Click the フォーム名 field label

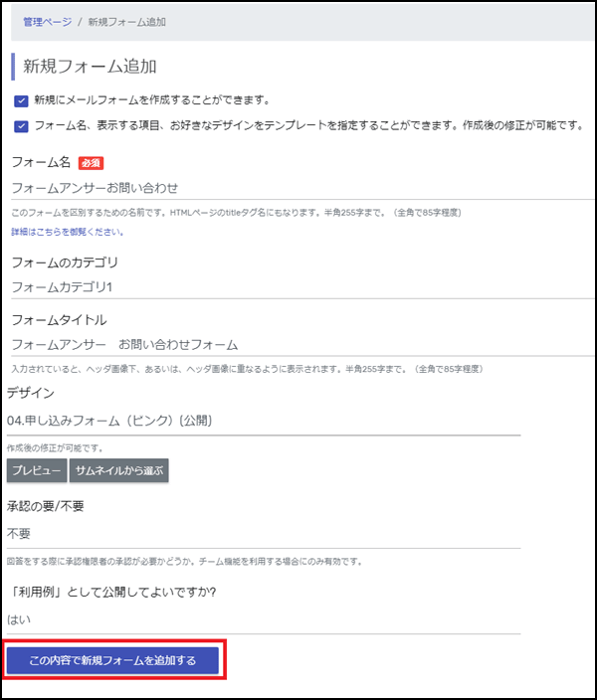41,162
